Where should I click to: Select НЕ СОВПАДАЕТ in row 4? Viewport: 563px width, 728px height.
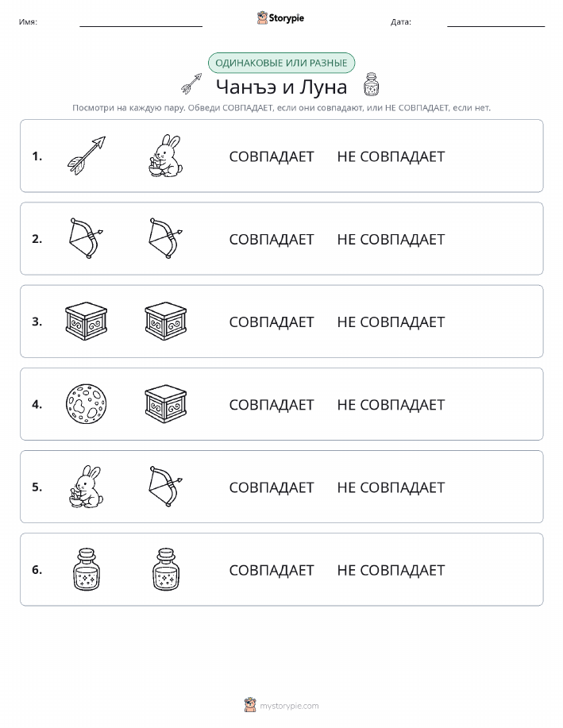391,405
